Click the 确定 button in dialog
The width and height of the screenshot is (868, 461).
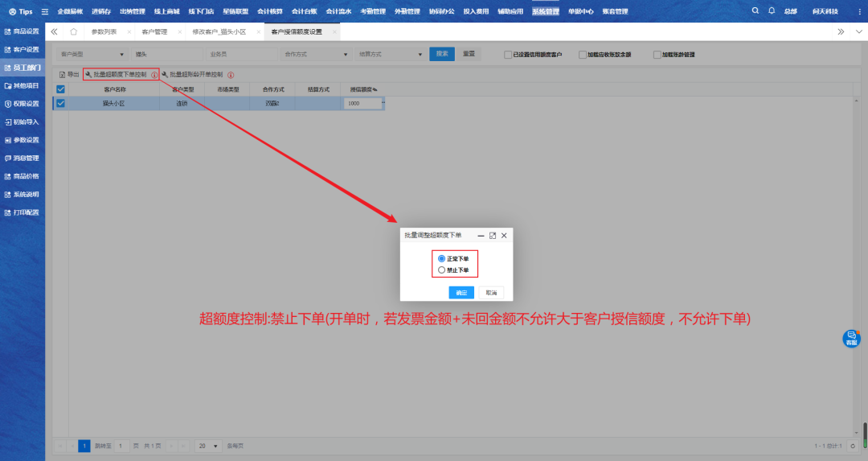pos(461,293)
